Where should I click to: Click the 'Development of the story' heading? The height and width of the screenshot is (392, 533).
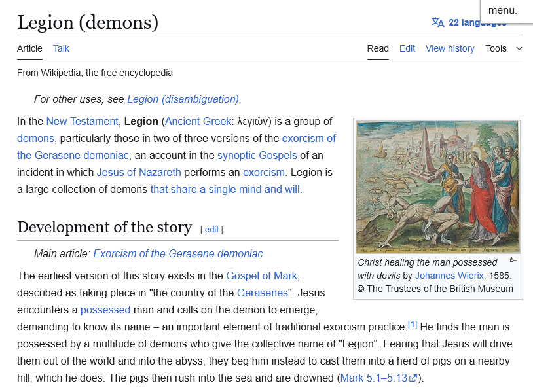(105, 227)
